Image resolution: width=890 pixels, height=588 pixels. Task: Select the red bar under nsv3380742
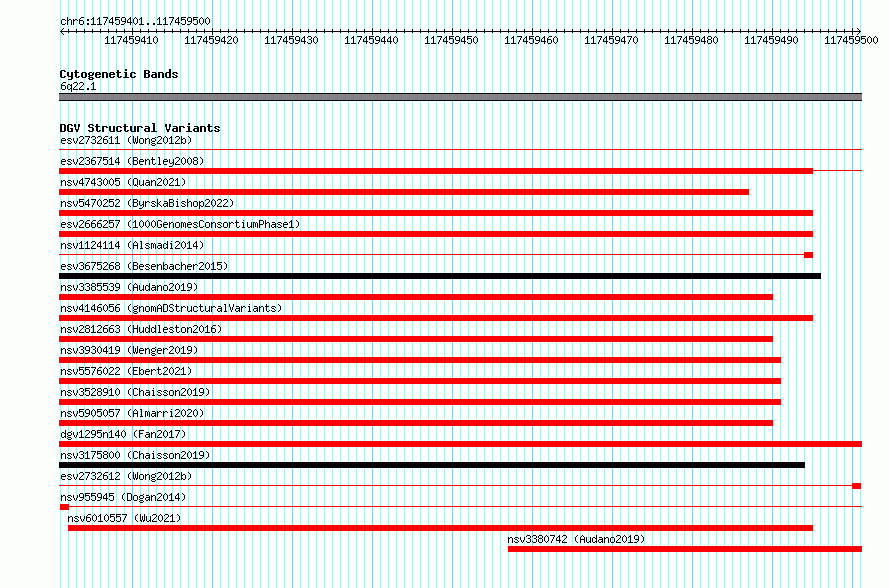(x=685, y=549)
